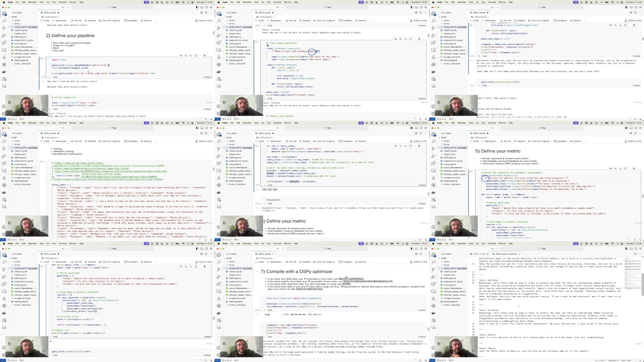This screenshot has width=644, height=362.
Task: Click Run All in the 14:43 window
Action: point(77,20)
